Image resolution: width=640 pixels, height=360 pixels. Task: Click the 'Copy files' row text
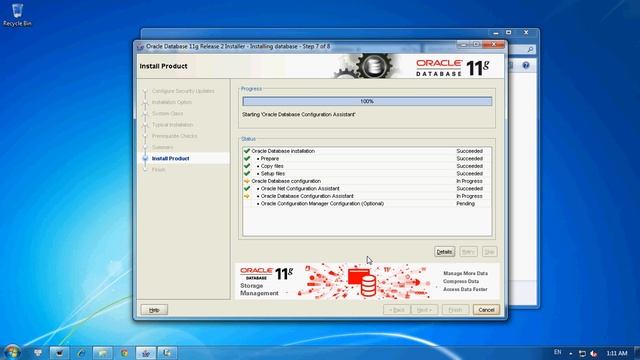tap(272, 166)
